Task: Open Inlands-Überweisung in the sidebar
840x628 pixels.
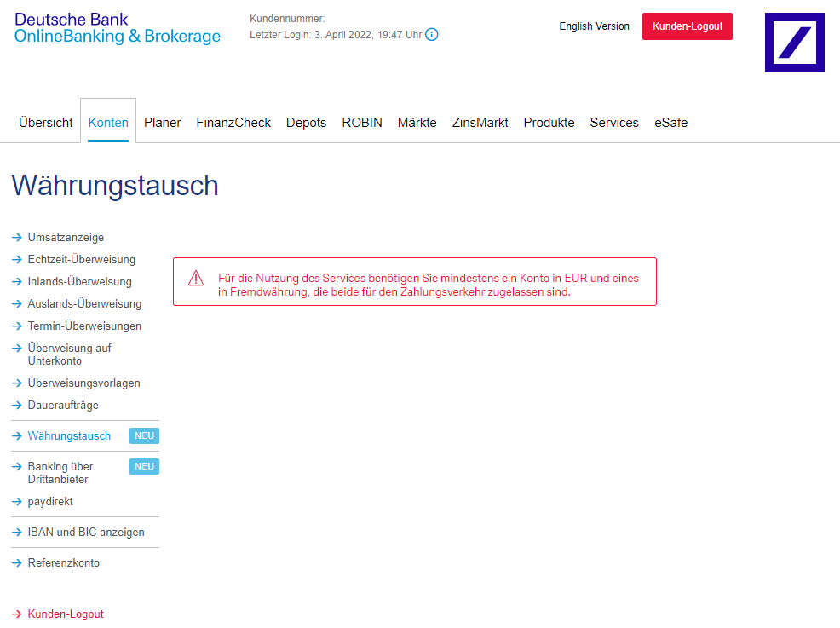Action: coord(80,282)
